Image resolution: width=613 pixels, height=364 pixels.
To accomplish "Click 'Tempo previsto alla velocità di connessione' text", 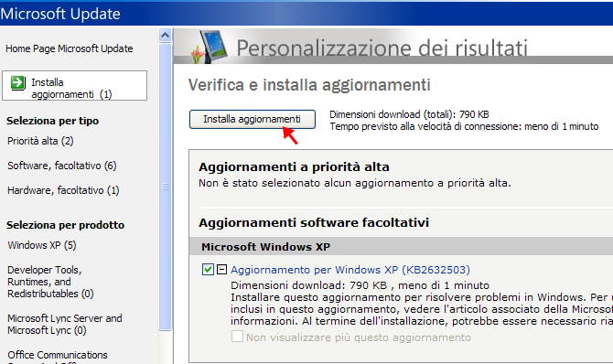I will [x=464, y=127].
